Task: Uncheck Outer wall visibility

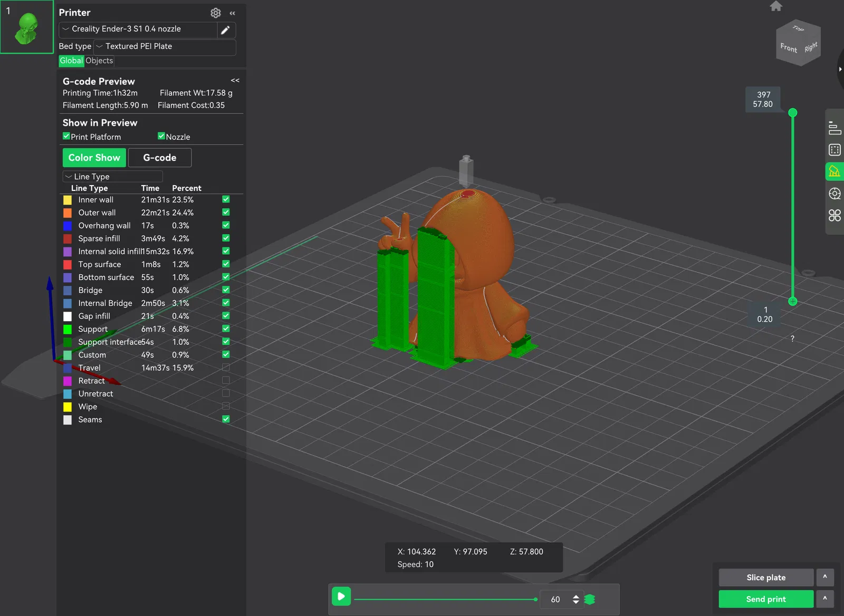Action: pyautogui.click(x=226, y=212)
